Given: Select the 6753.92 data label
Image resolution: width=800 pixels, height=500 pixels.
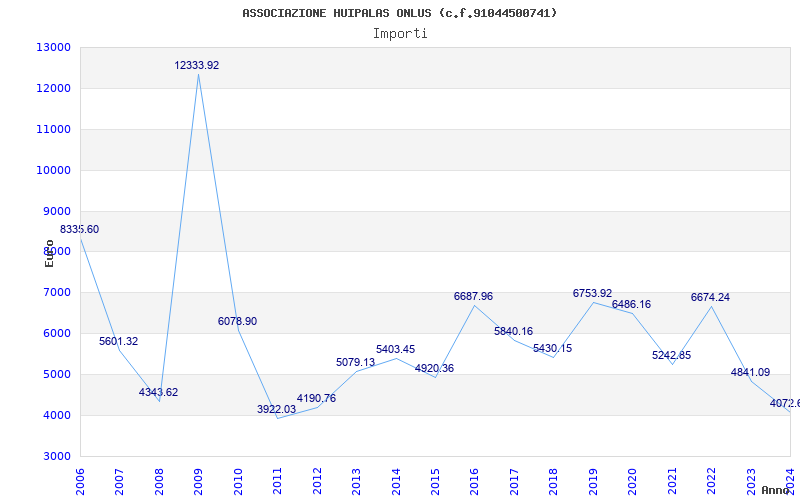Looking at the screenshot, I should pos(592,293).
